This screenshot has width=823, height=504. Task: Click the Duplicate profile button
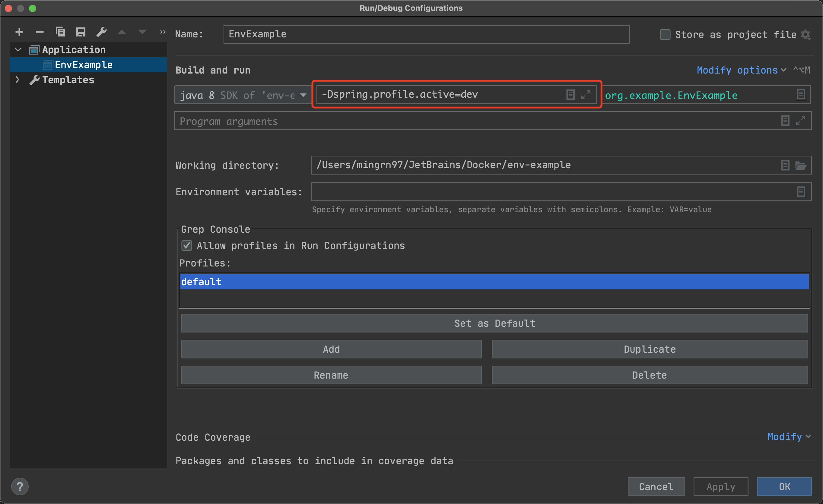point(649,349)
